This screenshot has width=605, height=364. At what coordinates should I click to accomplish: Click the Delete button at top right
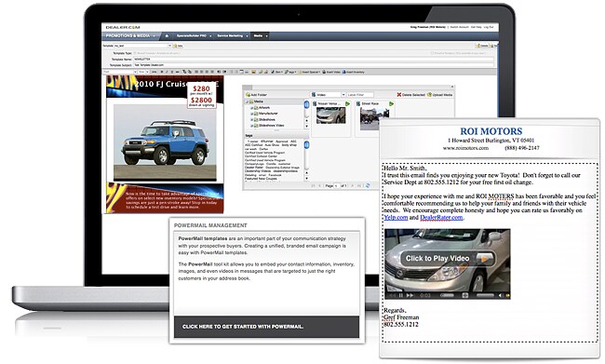482,46
